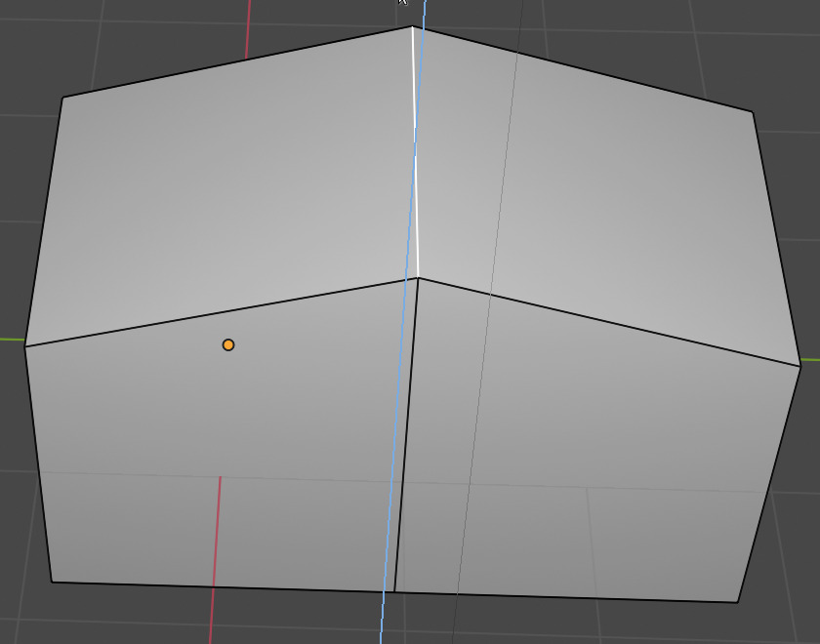Select the upper-right corner vertex
820x644 pixels.
[753, 111]
